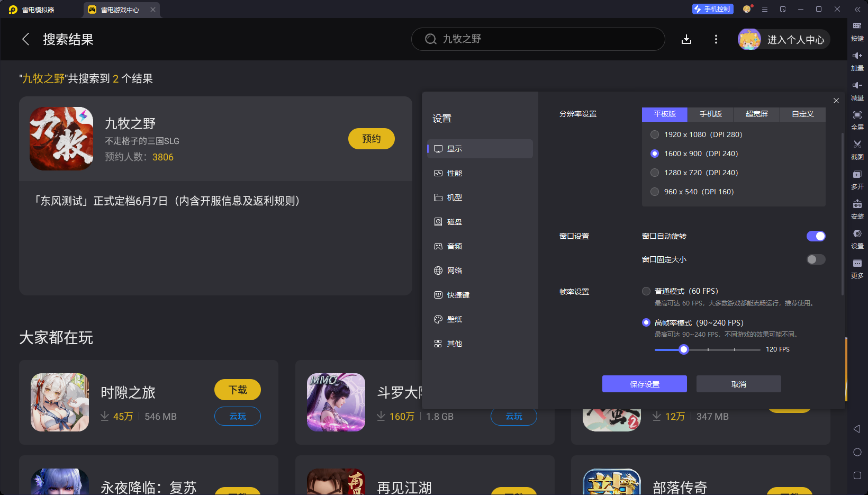Focus the 九牧之野 search field

point(538,39)
